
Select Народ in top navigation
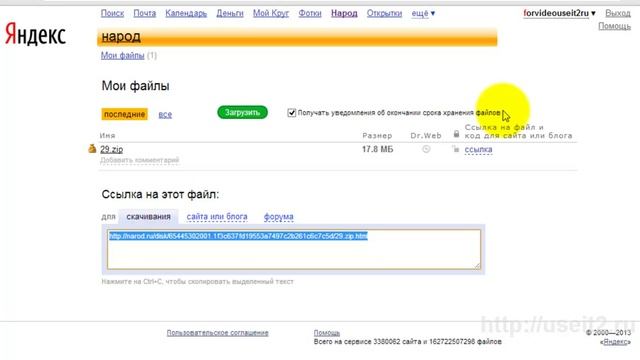344,13
